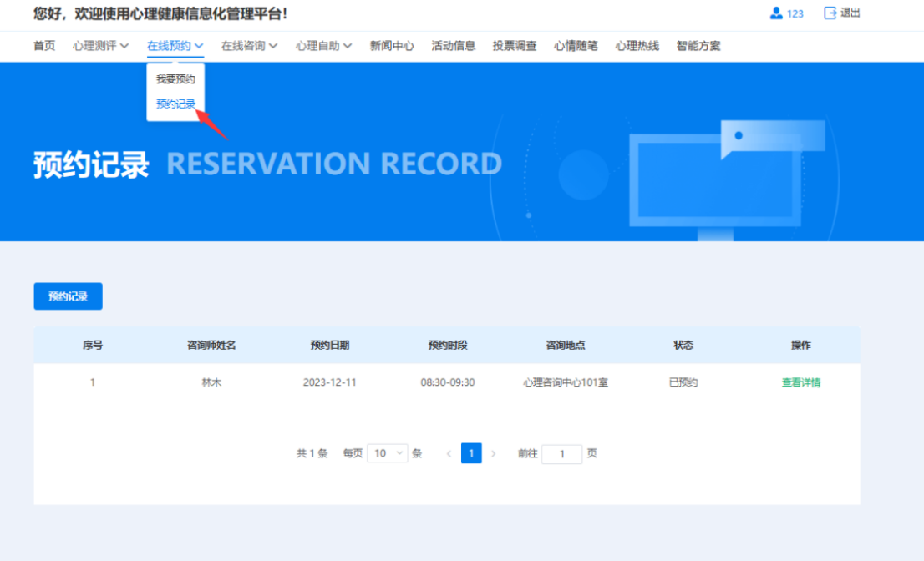
Task: Click the next page arrow in pagination
Action: coord(494,453)
